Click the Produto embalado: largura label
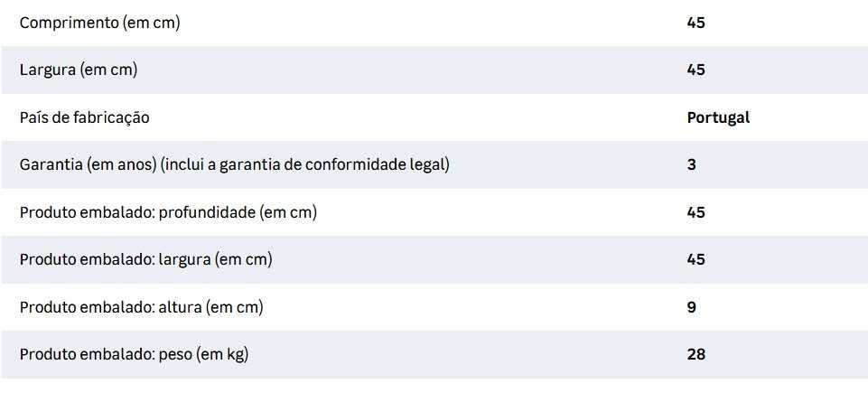Screen dimensions: 868x393 pos(145,260)
